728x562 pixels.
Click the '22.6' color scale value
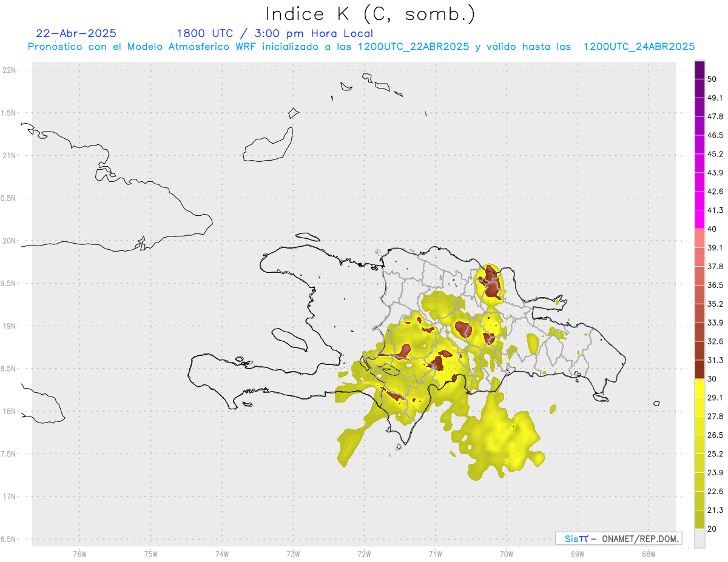(x=715, y=492)
